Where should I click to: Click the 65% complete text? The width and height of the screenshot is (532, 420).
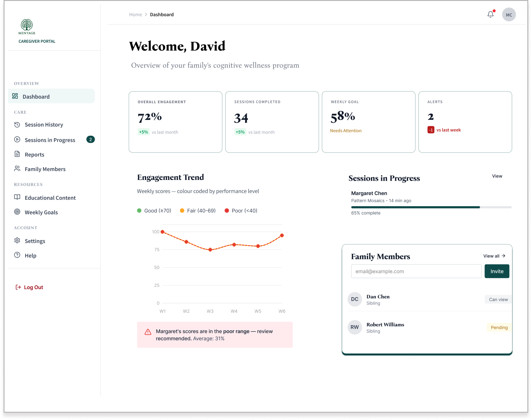366,213
